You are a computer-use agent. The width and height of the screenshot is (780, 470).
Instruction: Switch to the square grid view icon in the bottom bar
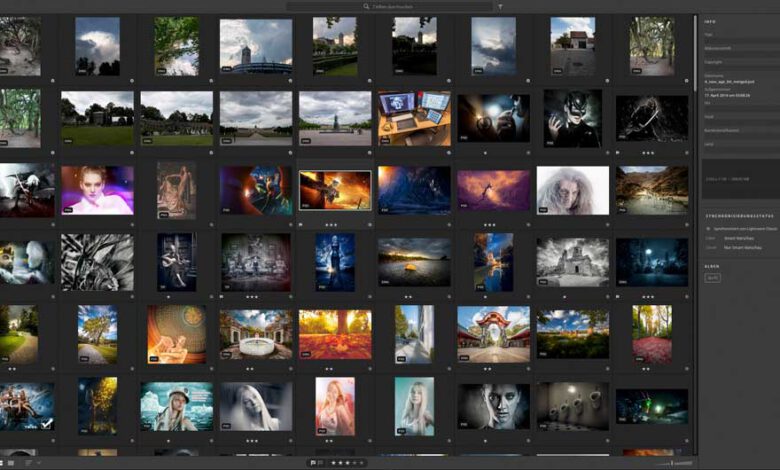[10, 463]
